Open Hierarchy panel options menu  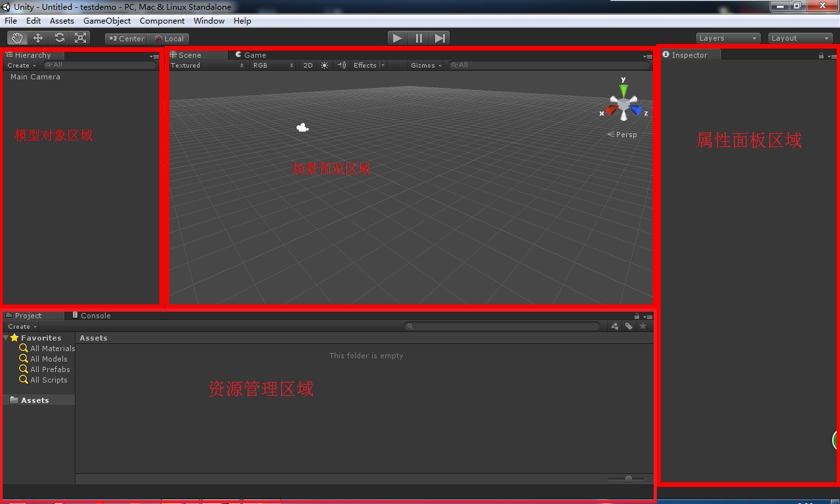coord(154,56)
